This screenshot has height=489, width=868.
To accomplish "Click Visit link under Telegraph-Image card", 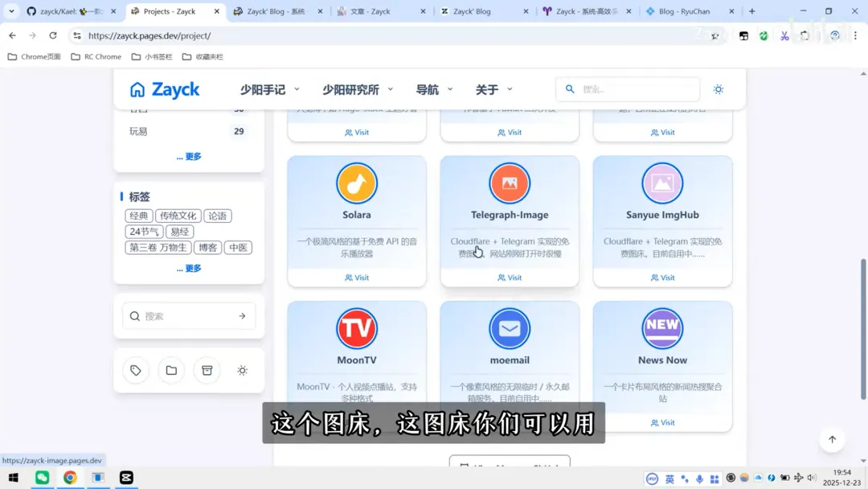I will coord(510,277).
